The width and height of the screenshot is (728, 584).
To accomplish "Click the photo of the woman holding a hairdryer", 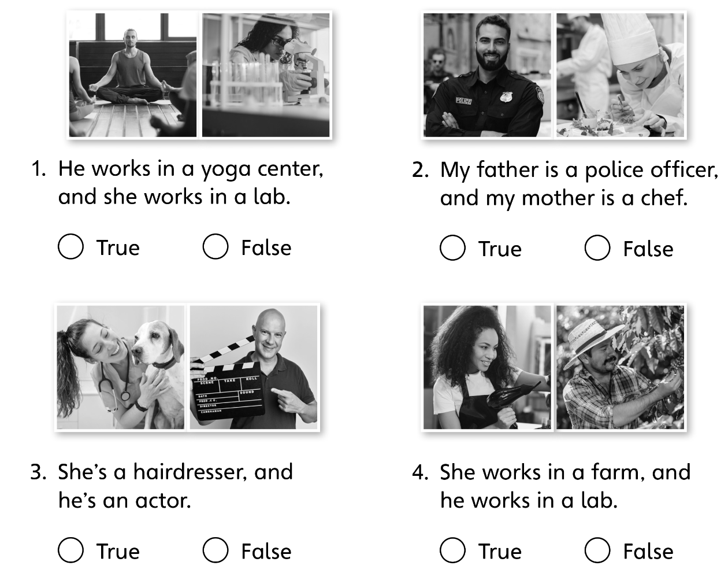I will coord(487,368).
